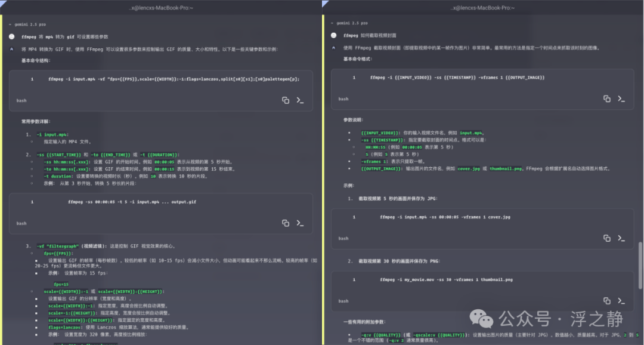Click '-ss {{TIMESTAMP}}:' in the parameter list
The width and height of the screenshot is (644, 345).
[382, 140]
